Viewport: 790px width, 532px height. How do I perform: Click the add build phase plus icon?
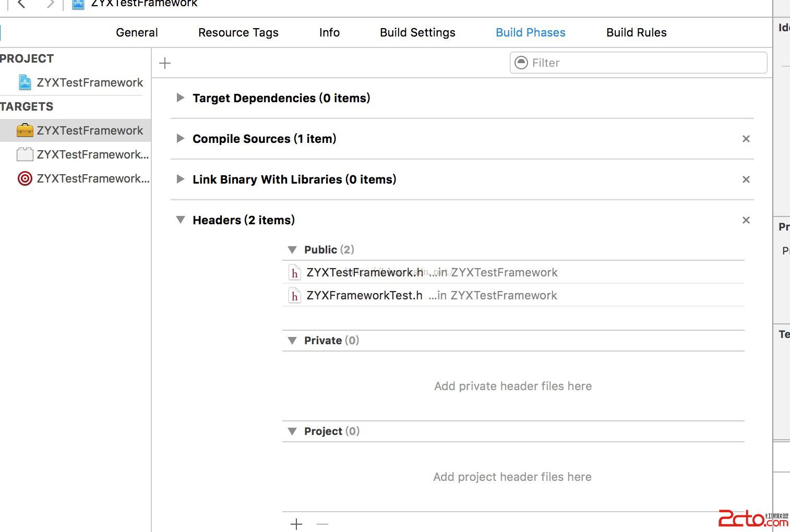pyautogui.click(x=165, y=63)
